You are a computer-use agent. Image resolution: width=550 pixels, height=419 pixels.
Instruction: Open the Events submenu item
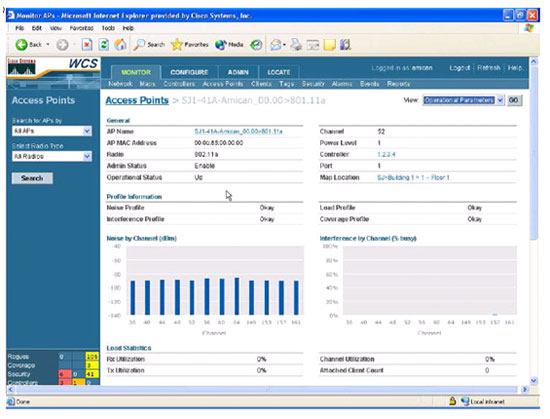click(370, 84)
